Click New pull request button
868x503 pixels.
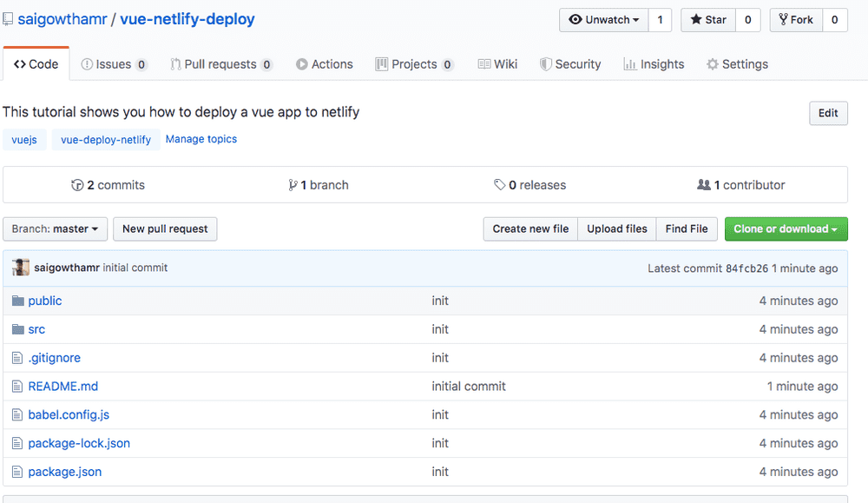(165, 228)
